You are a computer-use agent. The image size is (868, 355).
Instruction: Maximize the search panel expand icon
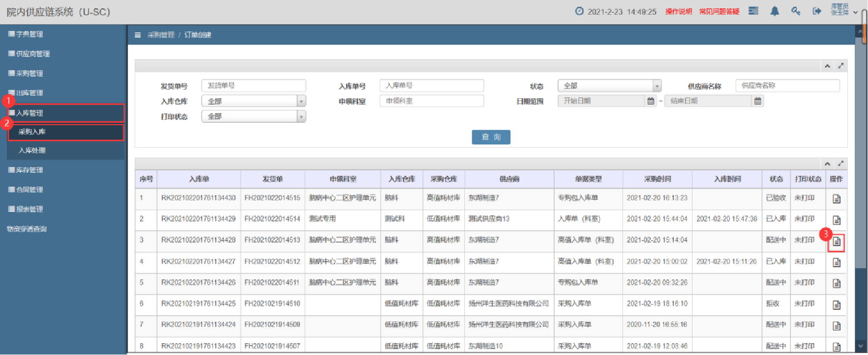pos(841,66)
